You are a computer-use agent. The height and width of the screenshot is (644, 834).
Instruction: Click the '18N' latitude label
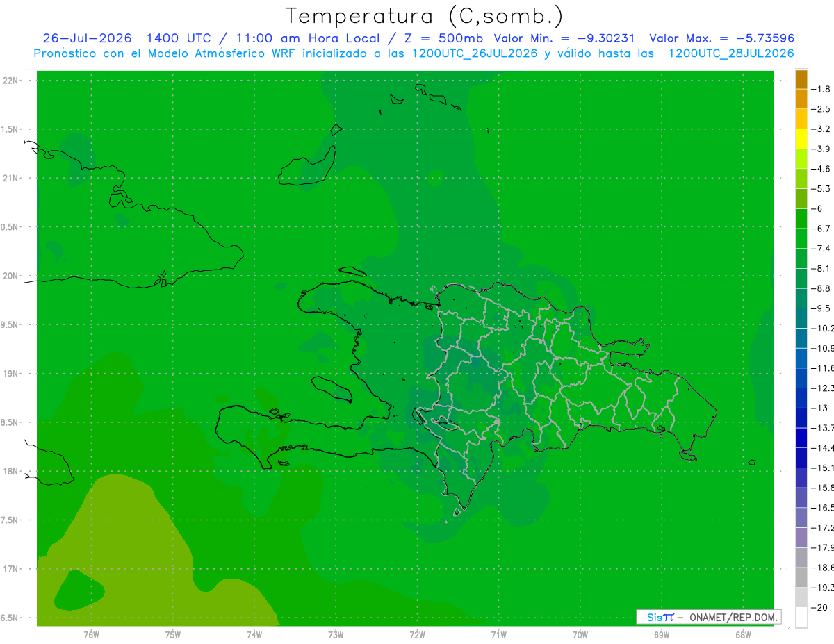pyautogui.click(x=10, y=471)
